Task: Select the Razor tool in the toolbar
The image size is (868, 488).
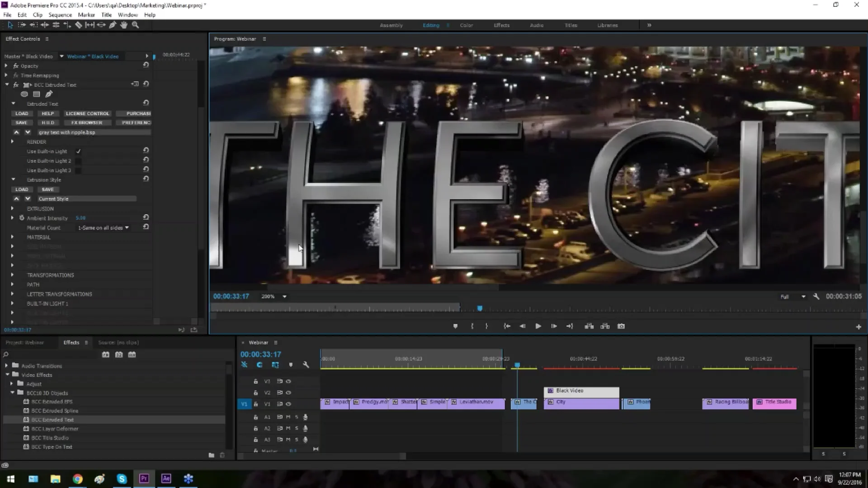Action: point(78,25)
